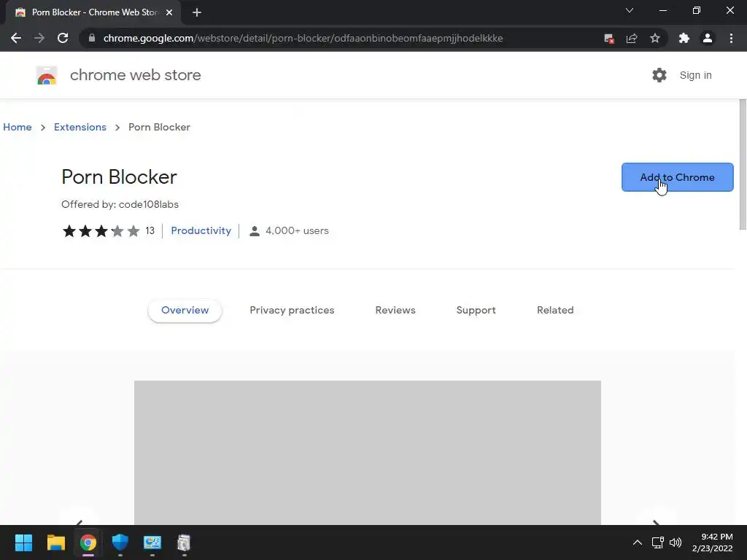The width and height of the screenshot is (747, 560).
Task: Open the Chrome profile avatar
Action: [x=708, y=38]
